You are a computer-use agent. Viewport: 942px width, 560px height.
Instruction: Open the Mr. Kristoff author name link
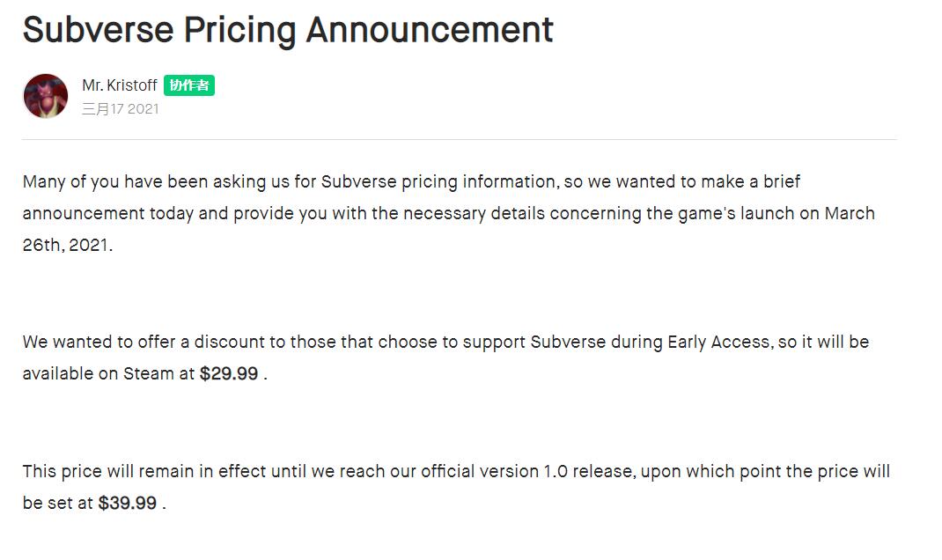(x=120, y=85)
